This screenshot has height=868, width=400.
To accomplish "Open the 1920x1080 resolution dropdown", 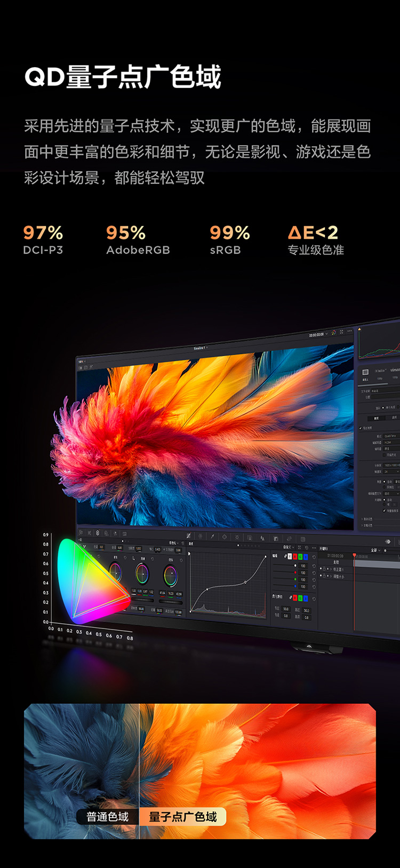I will [391, 465].
